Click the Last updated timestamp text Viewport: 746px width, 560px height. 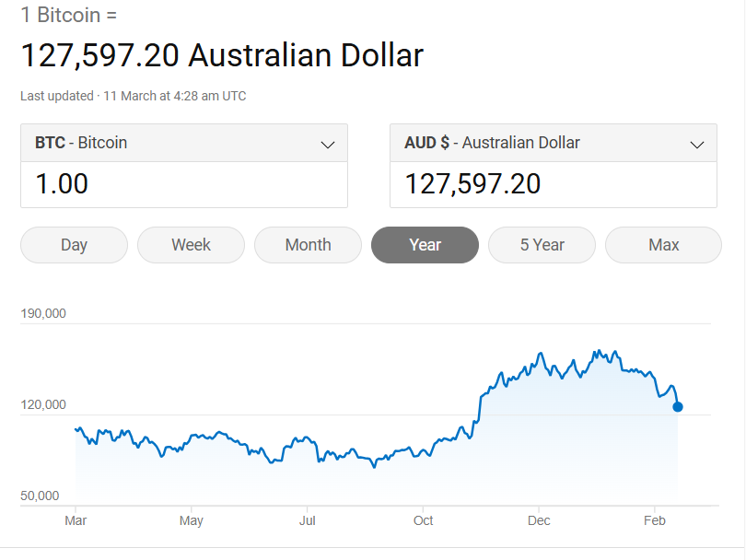click(x=134, y=96)
